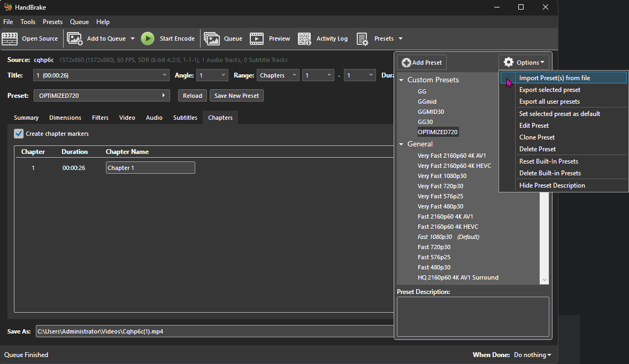The image size is (629, 364).
Task: Collapse the Custom Presets group
Action: (401, 80)
